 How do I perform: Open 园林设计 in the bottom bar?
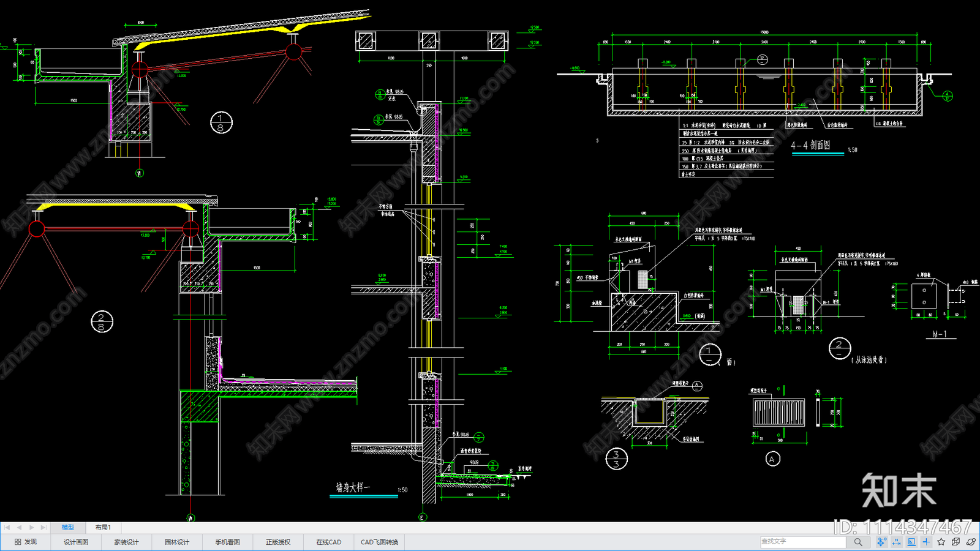177,542
